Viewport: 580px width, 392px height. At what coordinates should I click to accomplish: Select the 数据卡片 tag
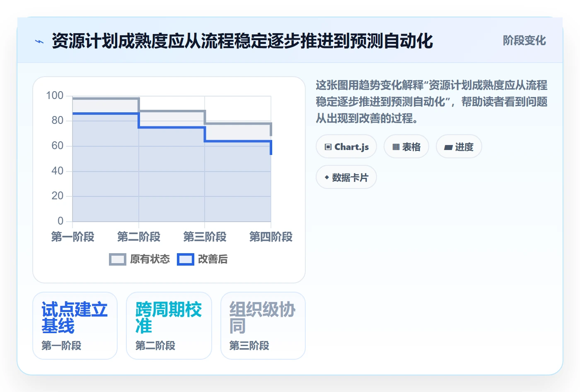[346, 177]
